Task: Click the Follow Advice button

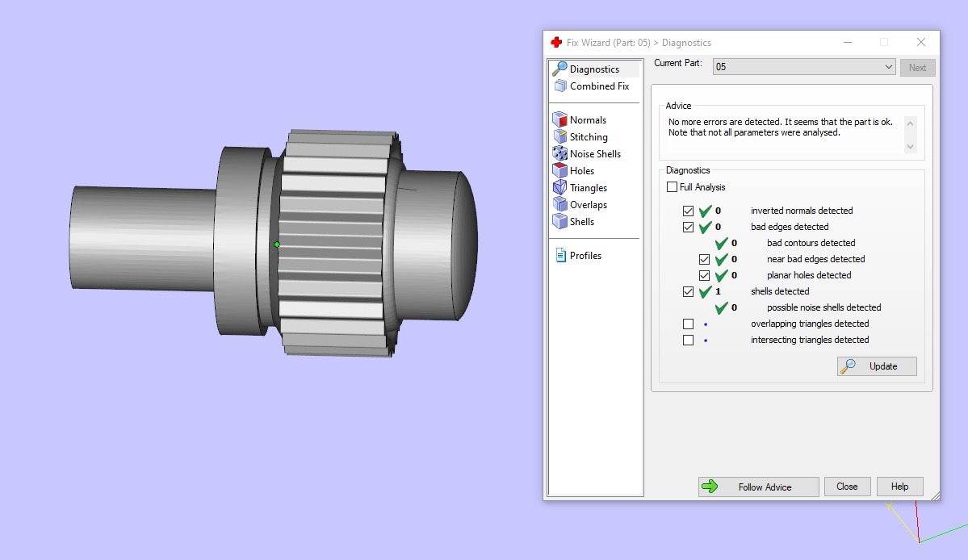Action: 759,487
